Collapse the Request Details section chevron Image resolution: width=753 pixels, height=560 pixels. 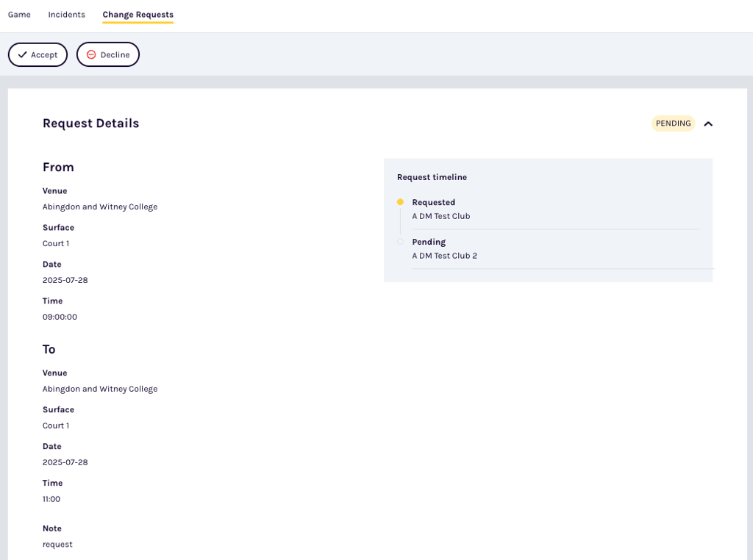[x=708, y=123]
